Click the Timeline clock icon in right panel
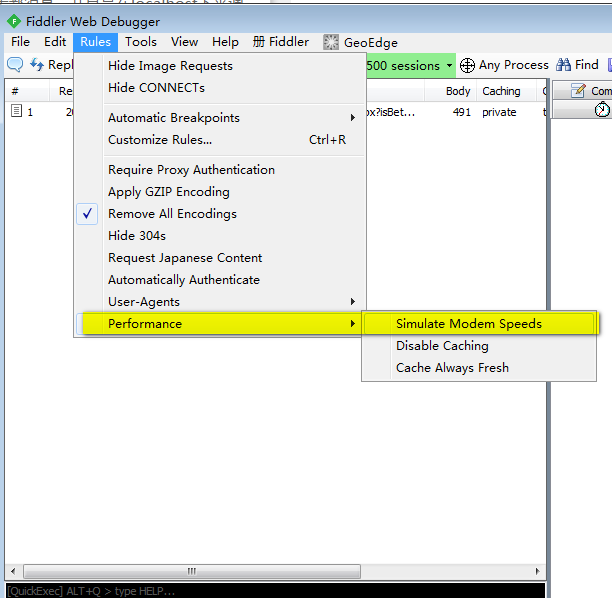Image resolution: width=612 pixels, height=598 pixels. [x=602, y=109]
